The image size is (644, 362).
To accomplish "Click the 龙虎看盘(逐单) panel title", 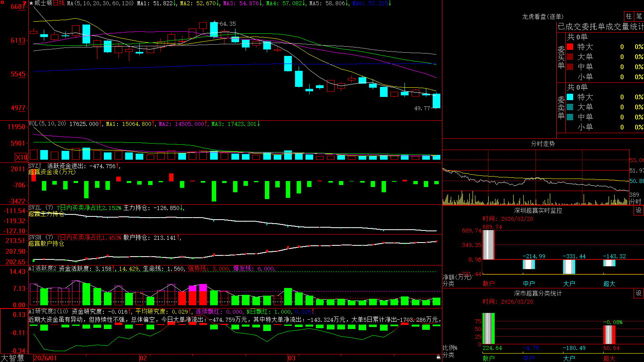I will [x=543, y=16].
